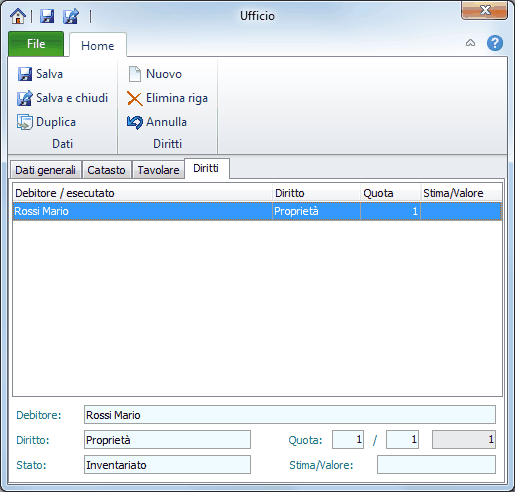This screenshot has height=492, width=515.
Task: Switch to the Catasto tab
Action: point(106,170)
